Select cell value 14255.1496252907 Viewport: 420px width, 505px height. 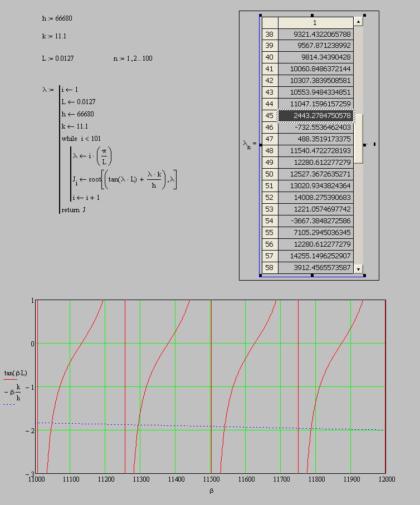click(x=316, y=256)
